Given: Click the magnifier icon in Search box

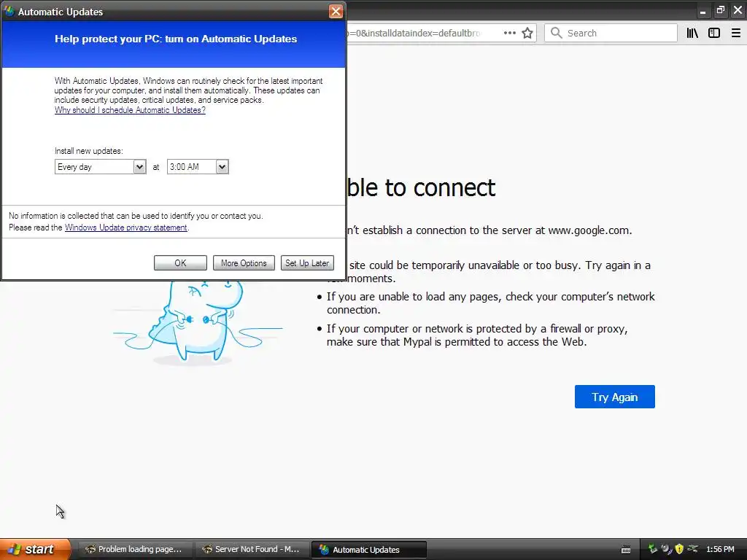Looking at the screenshot, I should [556, 33].
